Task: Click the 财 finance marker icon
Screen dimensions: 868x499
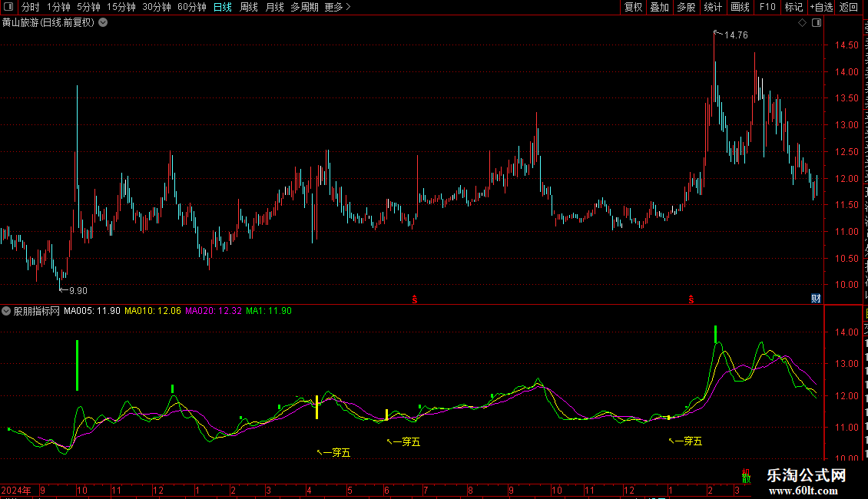Action: pyautogui.click(x=816, y=298)
